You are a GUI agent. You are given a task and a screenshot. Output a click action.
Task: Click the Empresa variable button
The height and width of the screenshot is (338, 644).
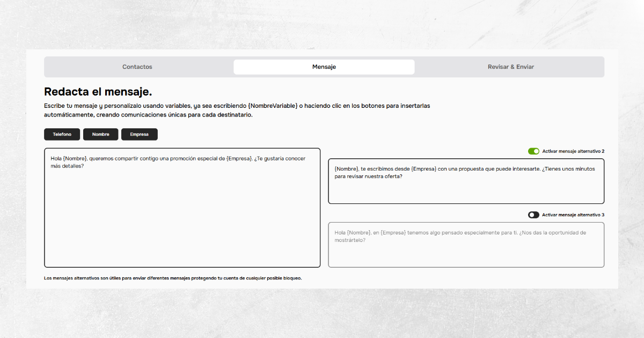click(x=139, y=134)
